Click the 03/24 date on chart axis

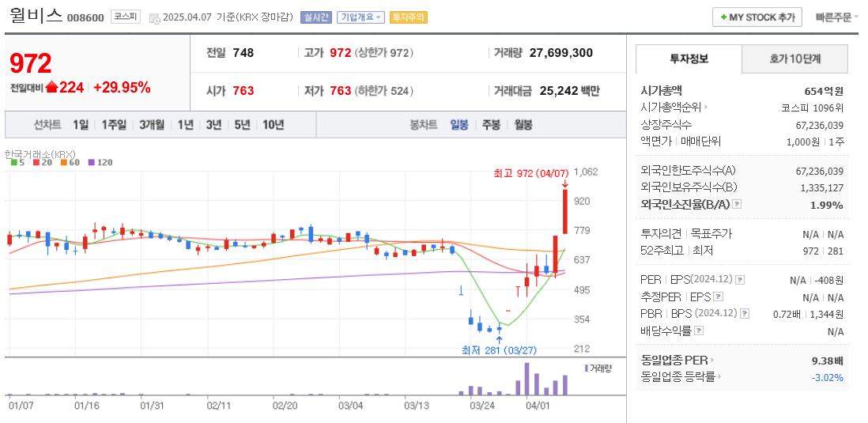pos(481,406)
